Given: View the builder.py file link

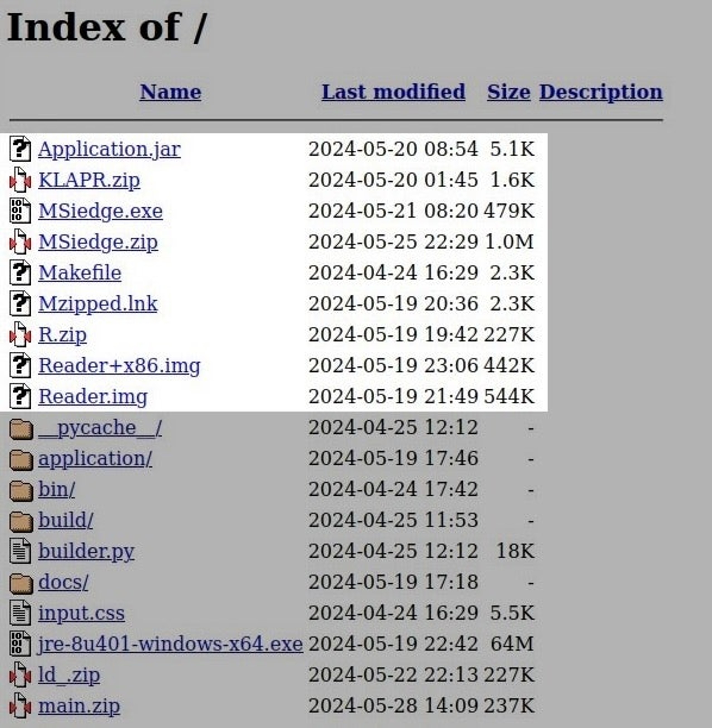Looking at the screenshot, I should (86, 551).
